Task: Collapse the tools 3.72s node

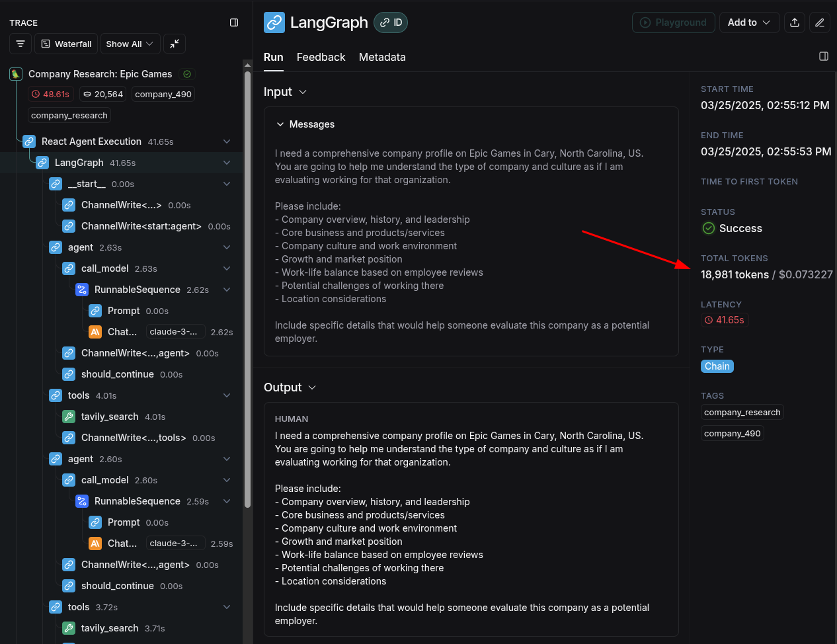Action: coord(227,607)
